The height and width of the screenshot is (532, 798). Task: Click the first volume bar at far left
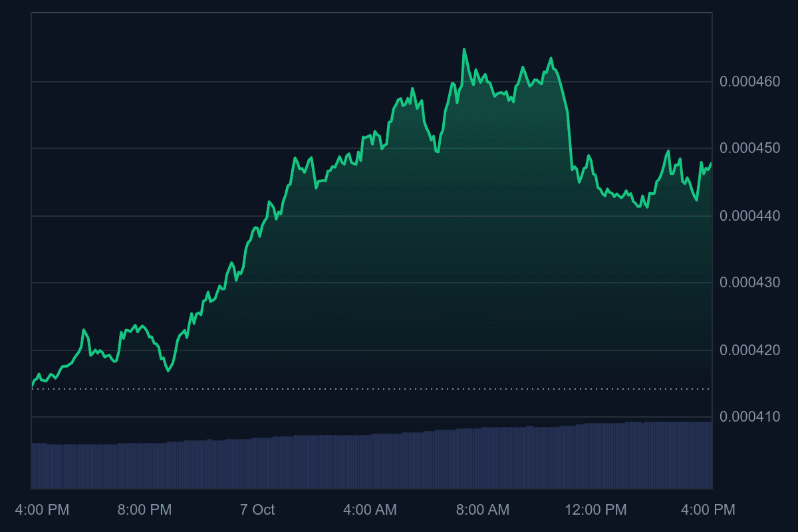coord(33,465)
